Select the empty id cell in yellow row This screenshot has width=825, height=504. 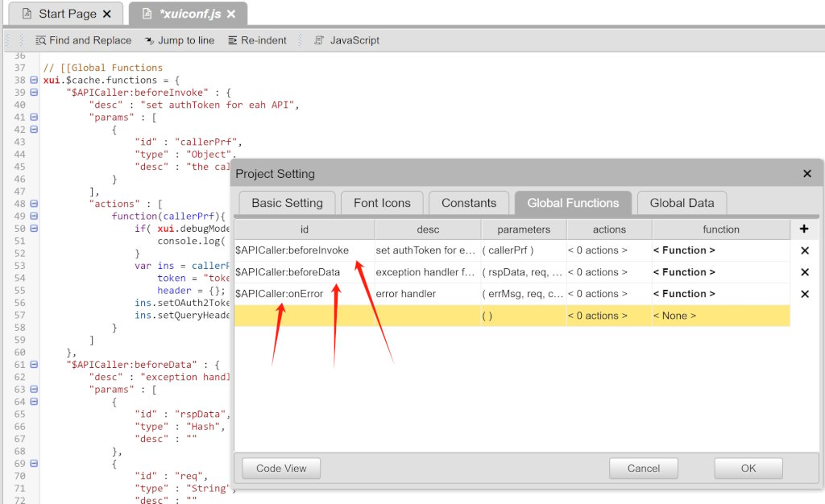[304, 316]
